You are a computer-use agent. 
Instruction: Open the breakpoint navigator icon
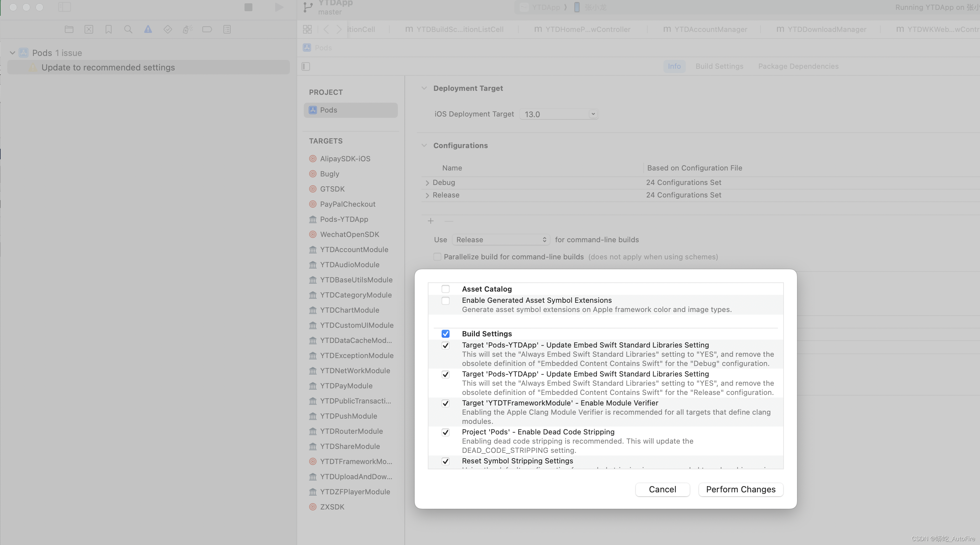(207, 29)
